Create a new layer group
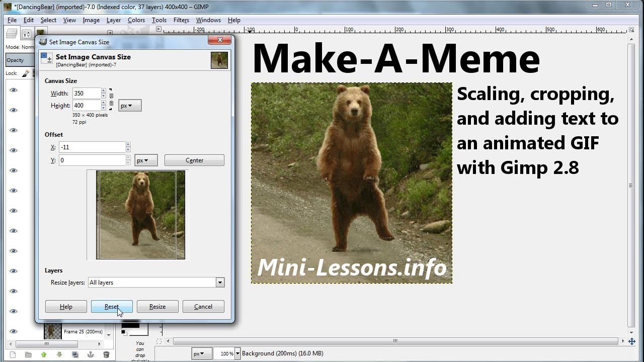Image resolution: width=644 pixels, height=362 pixels. tap(28, 354)
